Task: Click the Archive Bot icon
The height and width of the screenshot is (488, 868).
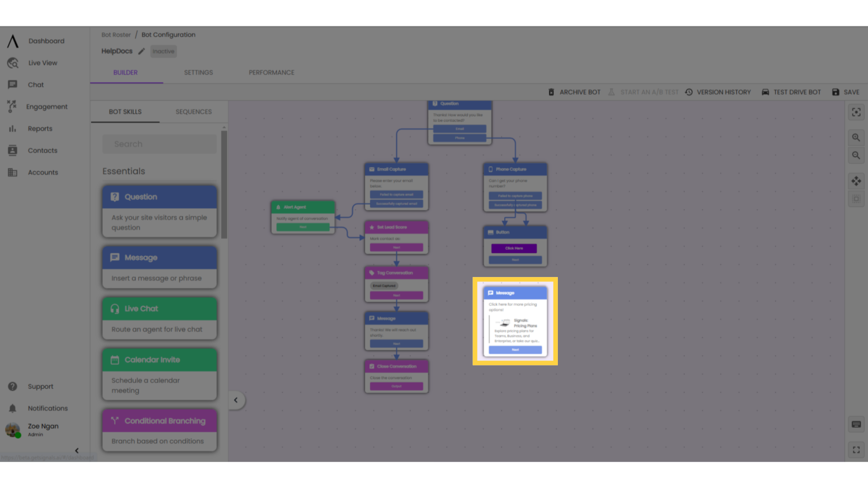Action: tap(551, 92)
